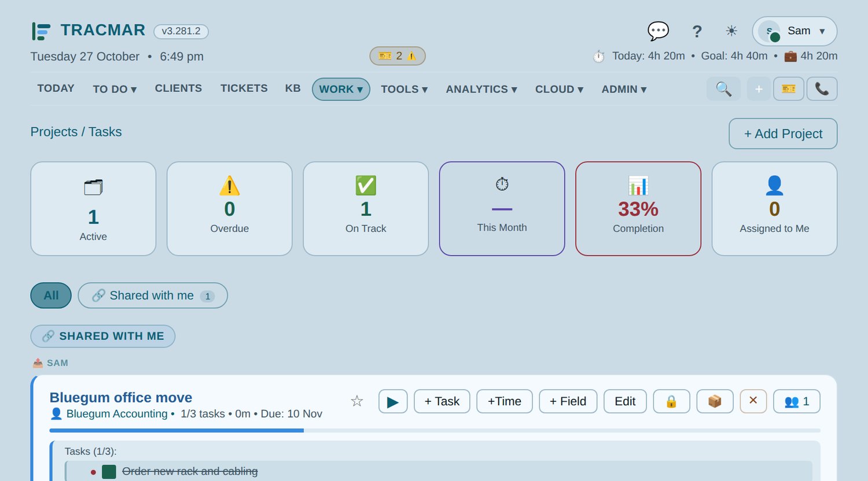Click the phone call toolbar button
868x481 pixels.
click(x=822, y=89)
